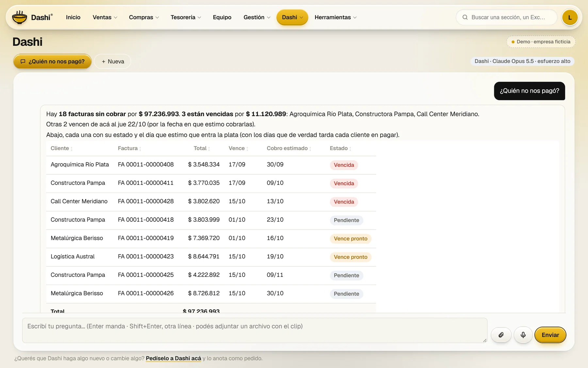The height and width of the screenshot is (368, 588).
Task: Open the Herramientas dropdown menu
Action: click(335, 17)
